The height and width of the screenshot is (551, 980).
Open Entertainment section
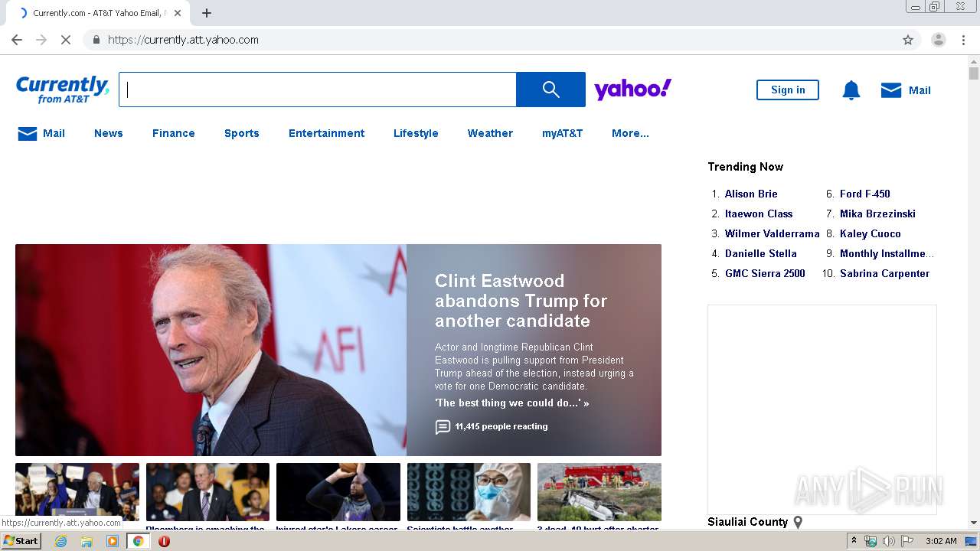(x=327, y=133)
